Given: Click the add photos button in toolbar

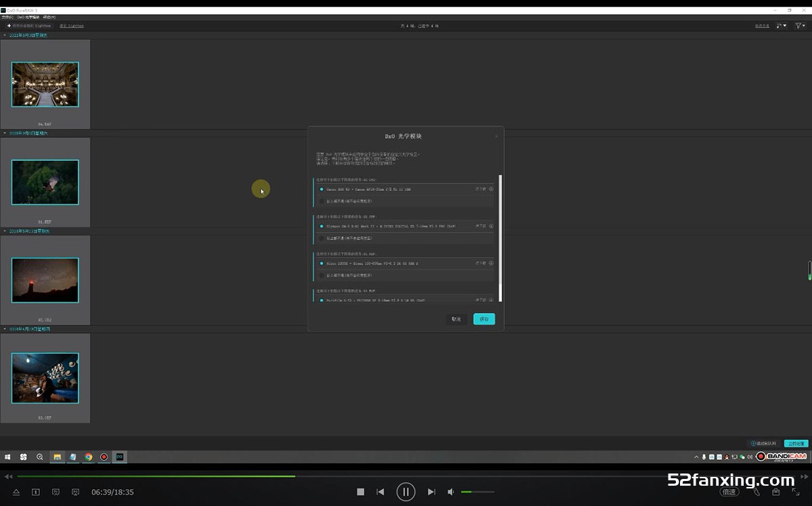Looking at the screenshot, I should pyautogui.click(x=29, y=26).
